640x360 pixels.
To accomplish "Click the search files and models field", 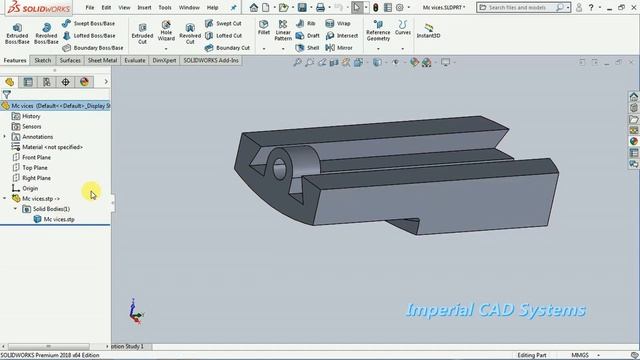I will click(x=523, y=7).
